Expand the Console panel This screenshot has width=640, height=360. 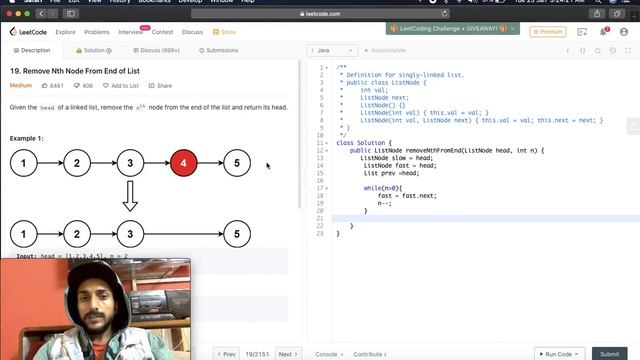(329, 354)
